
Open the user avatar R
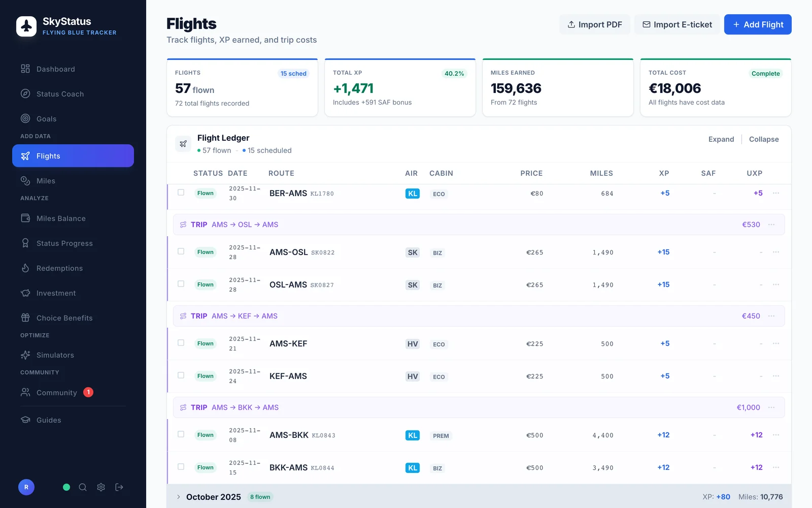click(26, 487)
